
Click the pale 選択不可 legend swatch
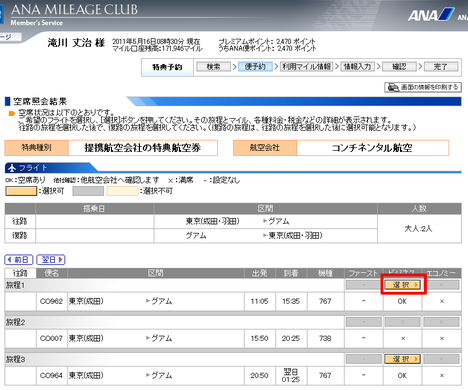(x=122, y=191)
